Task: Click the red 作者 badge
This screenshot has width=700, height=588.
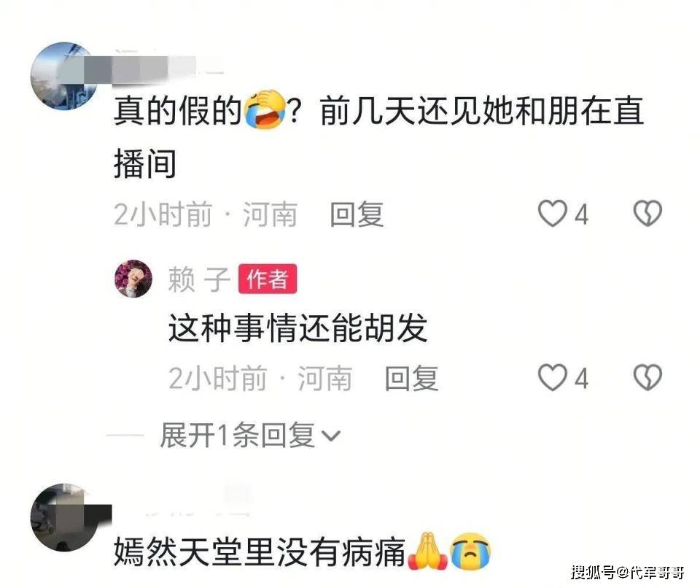Action: click(x=268, y=279)
